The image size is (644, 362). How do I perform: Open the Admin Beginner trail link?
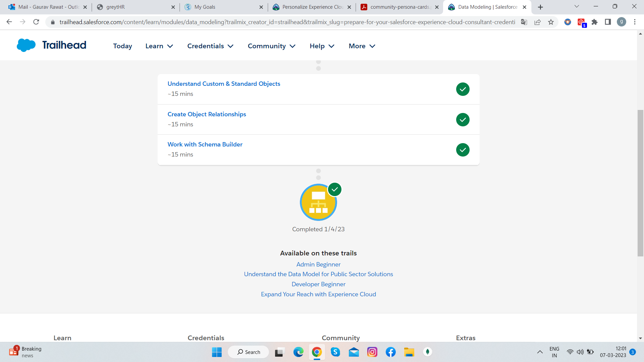coord(318,264)
